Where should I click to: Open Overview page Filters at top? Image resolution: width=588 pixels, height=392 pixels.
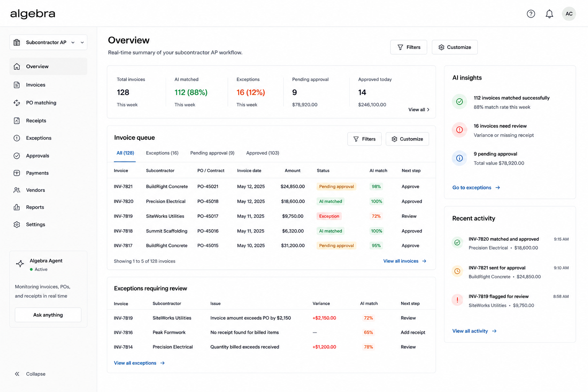coord(408,47)
